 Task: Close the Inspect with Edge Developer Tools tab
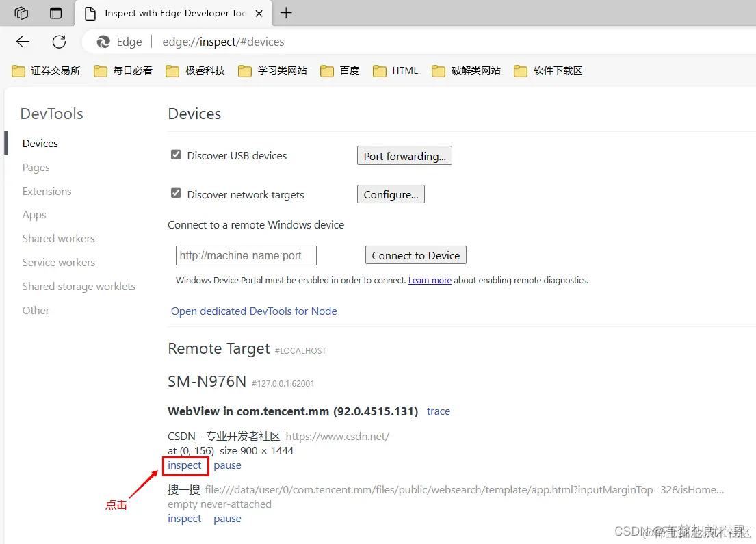pos(259,14)
